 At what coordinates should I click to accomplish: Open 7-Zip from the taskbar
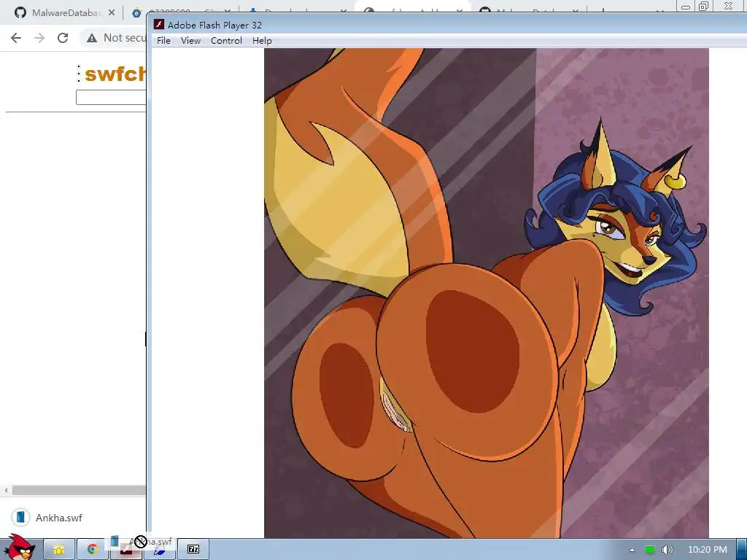pos(193,550)
